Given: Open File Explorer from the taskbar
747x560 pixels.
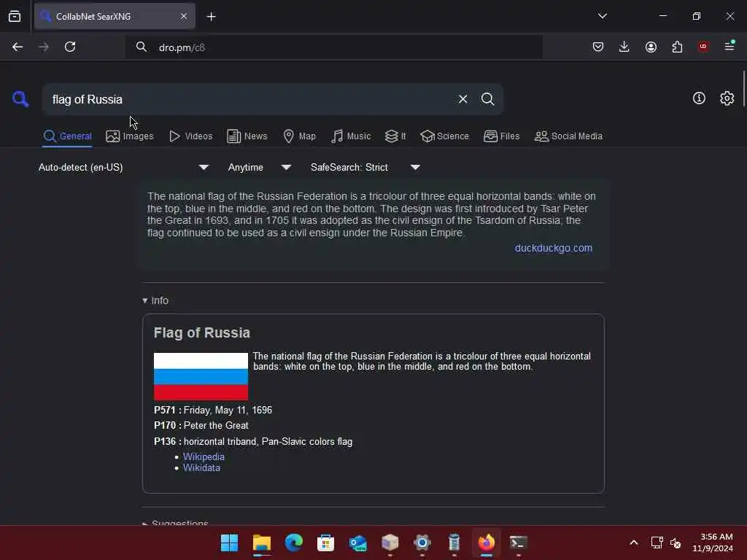Looking at the screenshot, I should click(x=262, y=542).
